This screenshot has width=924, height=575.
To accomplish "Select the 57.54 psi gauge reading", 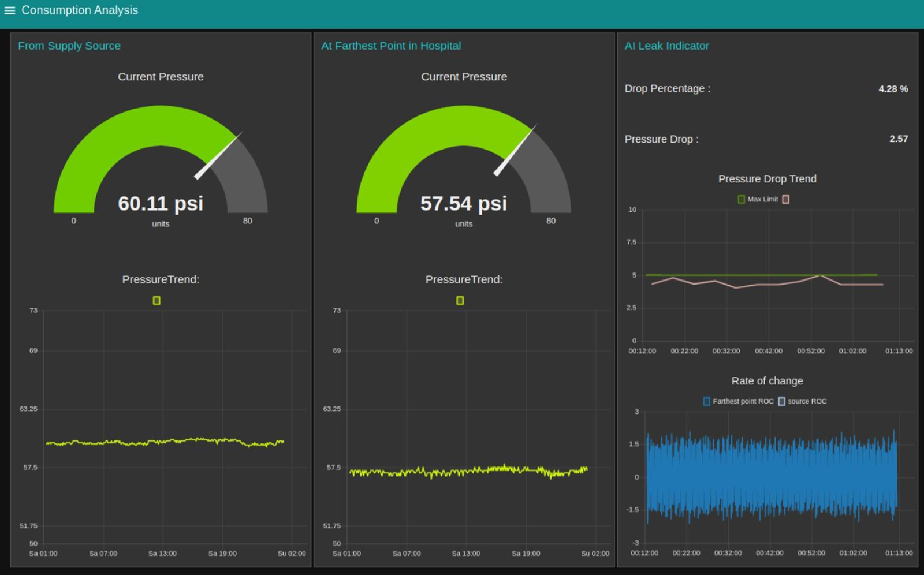I will pos(464,204).
